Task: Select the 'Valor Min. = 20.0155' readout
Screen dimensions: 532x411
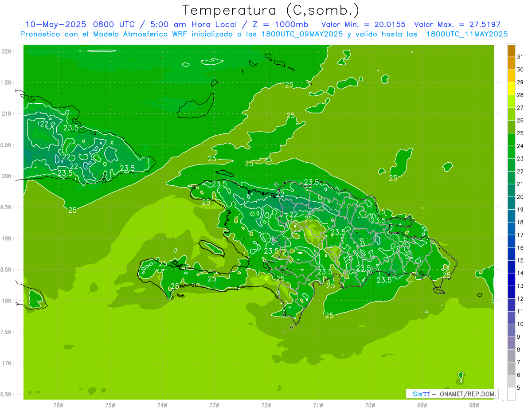Action: click(x=363, y=24)
